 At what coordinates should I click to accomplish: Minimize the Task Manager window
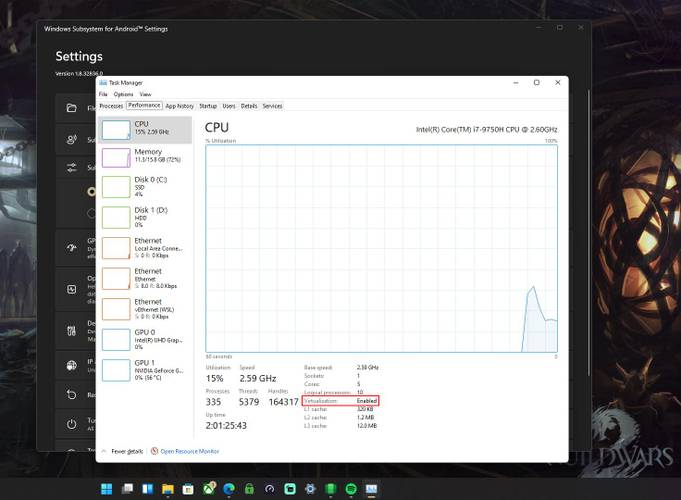pos(516,83)
